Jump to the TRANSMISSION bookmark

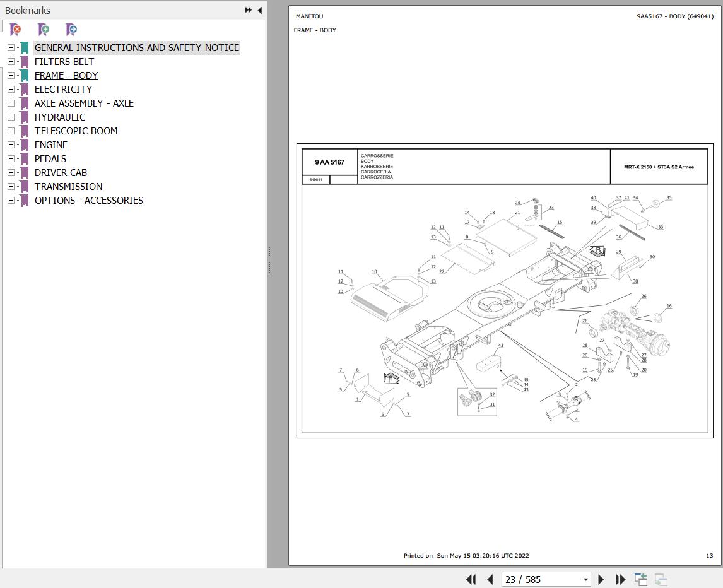[68, 187]
